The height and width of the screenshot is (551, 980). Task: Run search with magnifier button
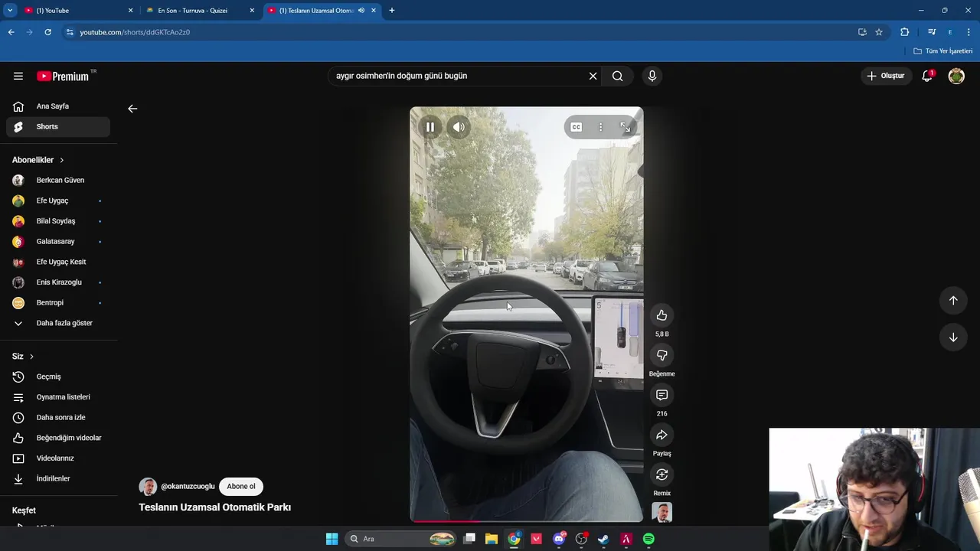(617, 76)
